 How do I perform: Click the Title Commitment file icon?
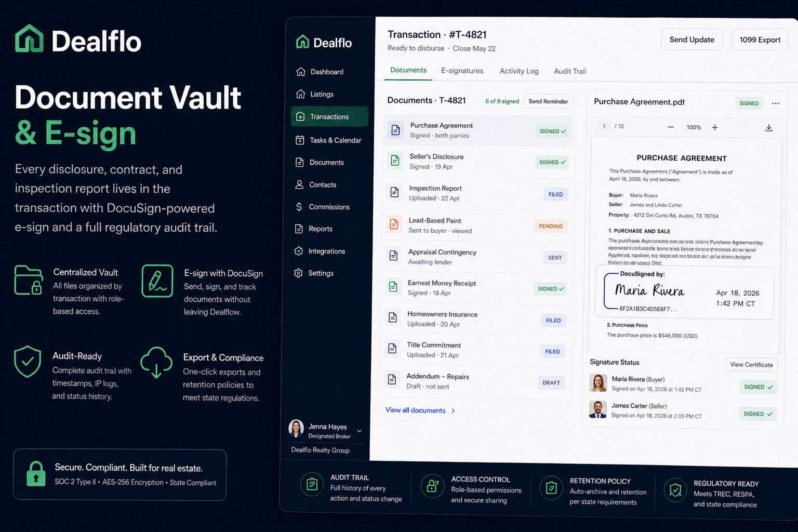tap(392, 348)
